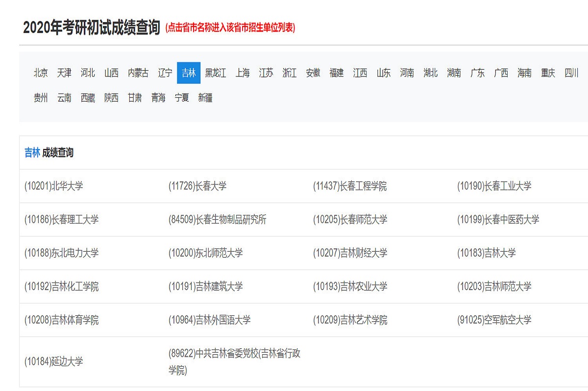This screenshot has width=588, height=391.
Task: Select the highlighted 吉林 tab
Action: (x=189, y=73)
